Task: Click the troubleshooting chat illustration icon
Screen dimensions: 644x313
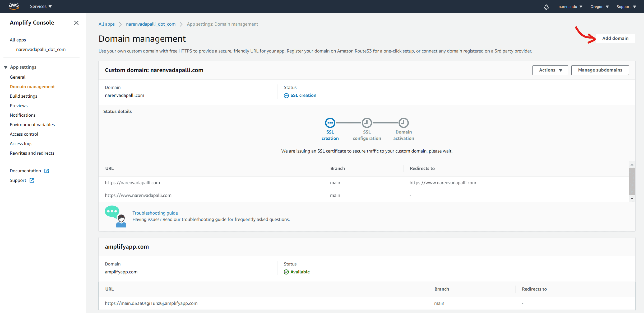Action: coord(116,216)
